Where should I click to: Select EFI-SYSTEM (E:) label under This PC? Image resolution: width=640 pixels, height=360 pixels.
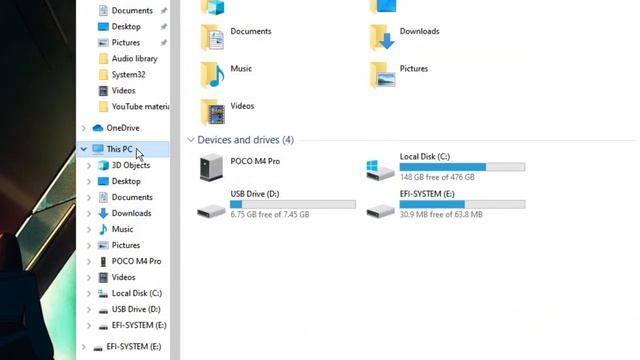(139, 325)
